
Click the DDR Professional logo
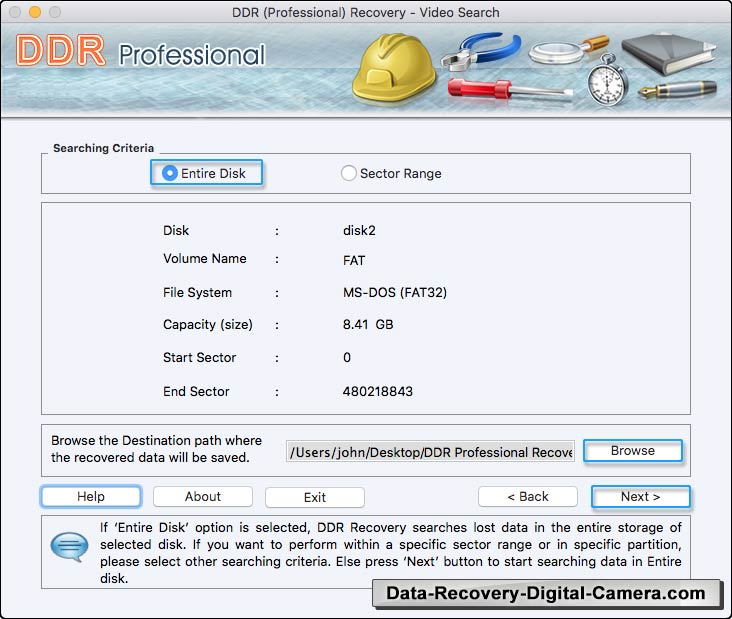(141, 52)
